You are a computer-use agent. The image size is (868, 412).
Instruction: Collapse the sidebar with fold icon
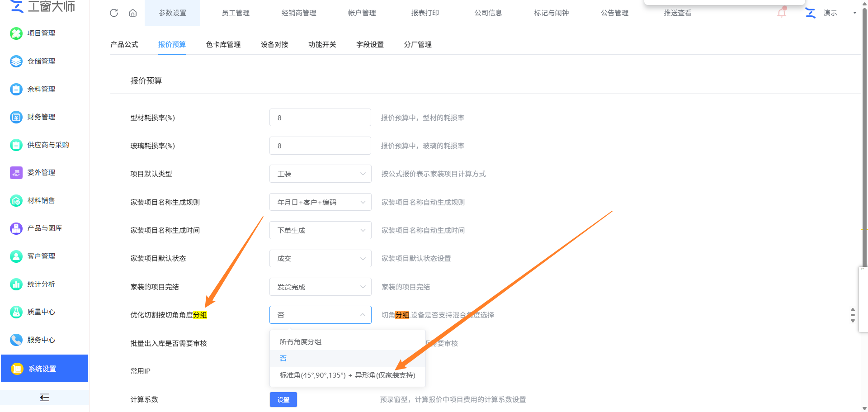[44, 398]
